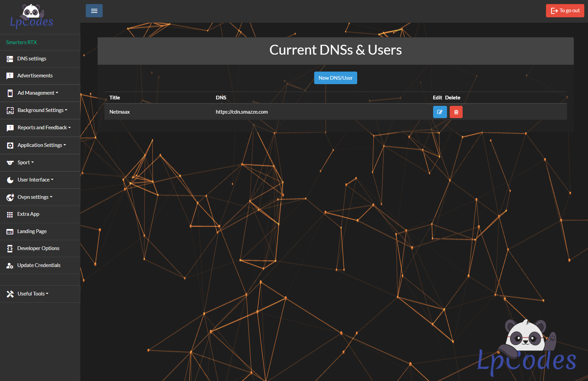
Task: Click the New DNS/User button
Action: (336, 78)
